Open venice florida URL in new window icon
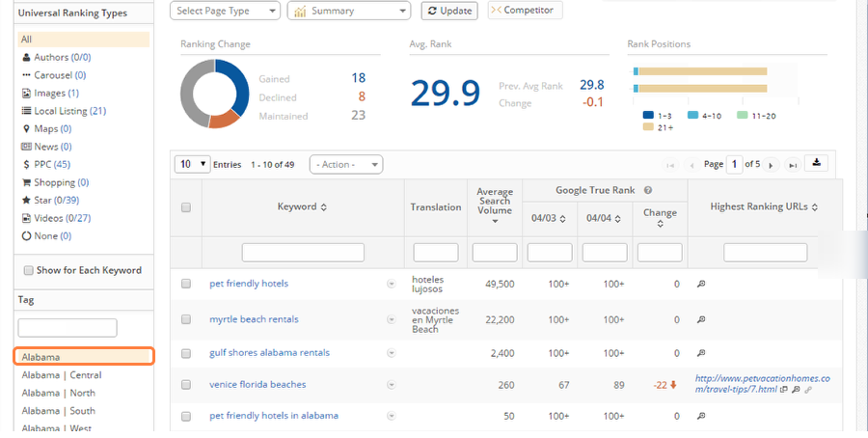This screenshot has height=438, width=868. click(783, 390)
